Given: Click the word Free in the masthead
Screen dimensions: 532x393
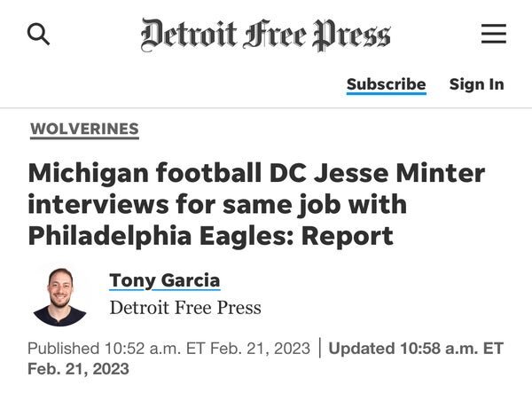Looking at the screenshot, I should pyautogui.click(x=271, y=34).
